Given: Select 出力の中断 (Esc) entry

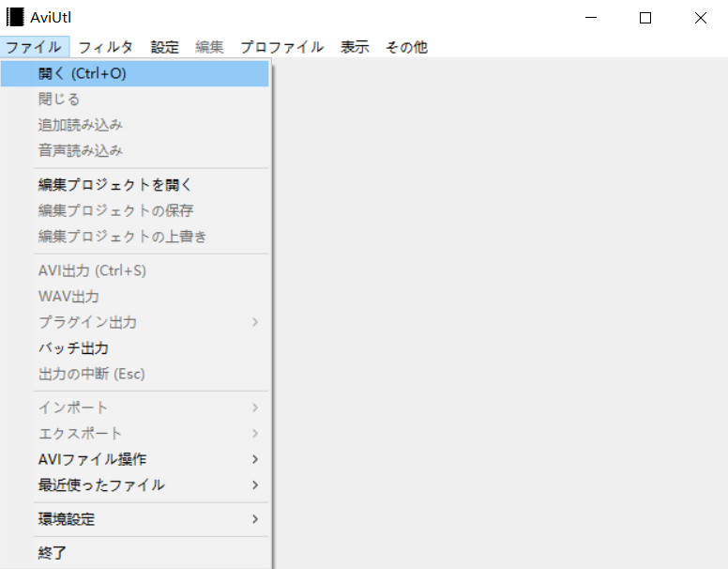Looking at the screenshot, I should point(135,374).
